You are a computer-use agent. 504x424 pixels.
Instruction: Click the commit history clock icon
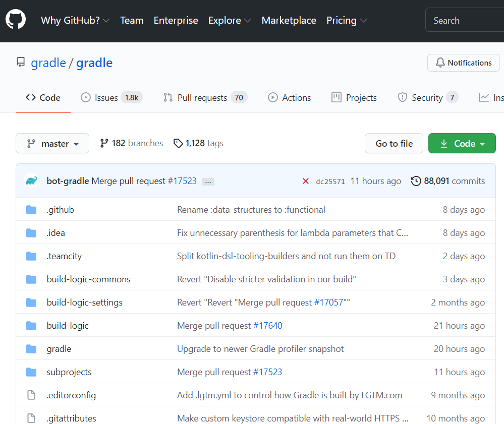click(x=416, y=181)
